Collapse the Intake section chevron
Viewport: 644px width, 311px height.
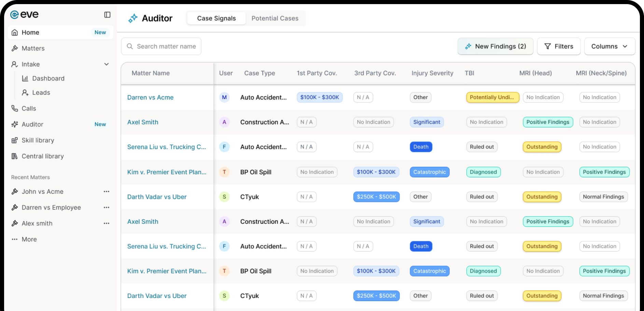coord(107,64)
